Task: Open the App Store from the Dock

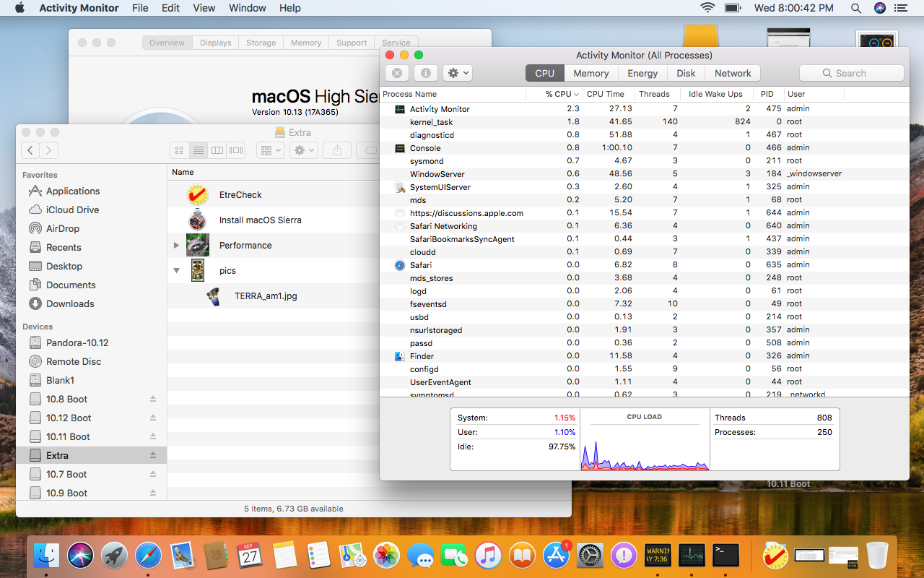Action: pos(557,555)
